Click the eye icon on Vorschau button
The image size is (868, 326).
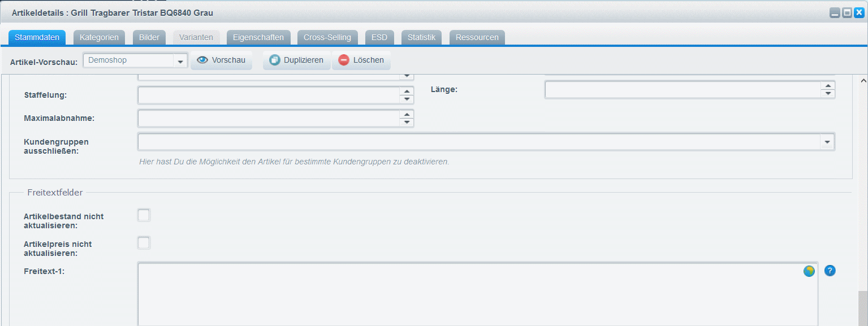(202, 60)
